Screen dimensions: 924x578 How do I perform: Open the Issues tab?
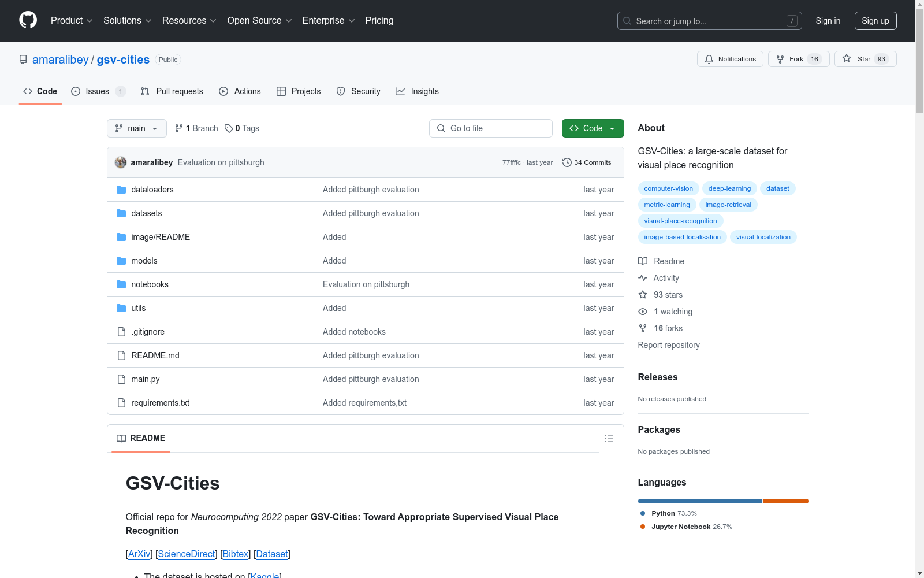(x=98, y=91)
